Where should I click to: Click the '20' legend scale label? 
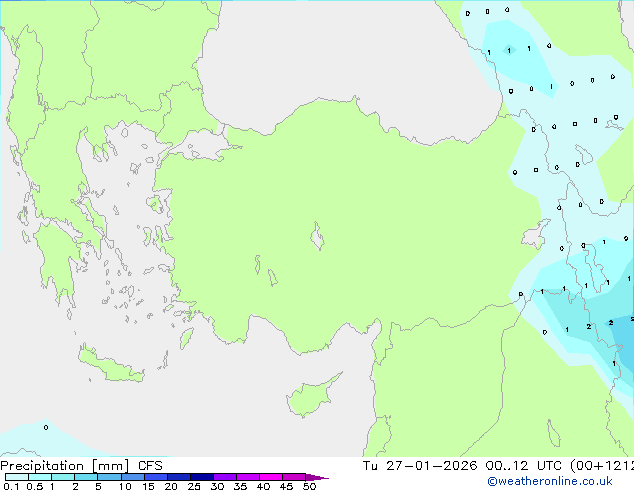(x=171, y=486)
